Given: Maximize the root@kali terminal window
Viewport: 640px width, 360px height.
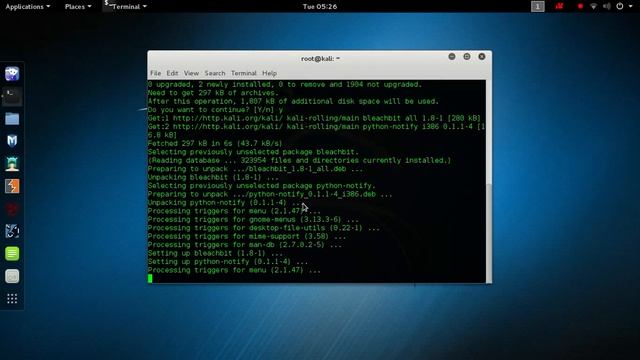Looking at the screenshot, I should pyautogui.click(x=467, y=57).
